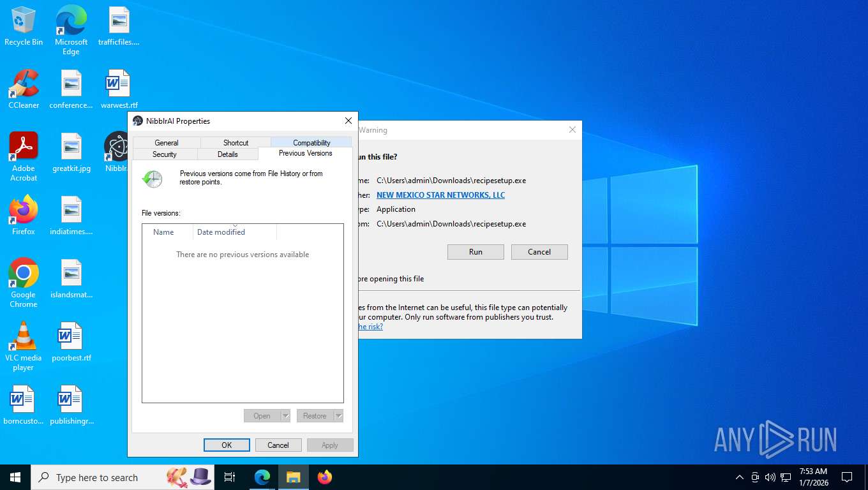Open Firefox from the taskbar
The width and height of the screenshot is (868, 490).
tap(325, 477)
